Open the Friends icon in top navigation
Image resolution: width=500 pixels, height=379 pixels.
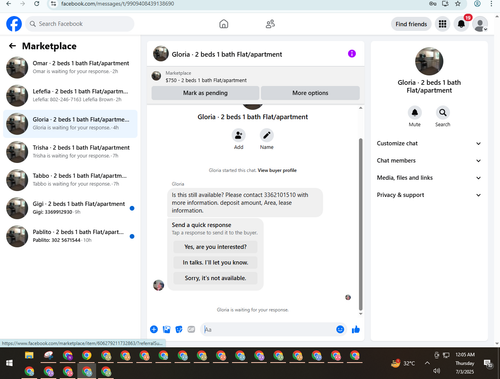pos(270,24)
